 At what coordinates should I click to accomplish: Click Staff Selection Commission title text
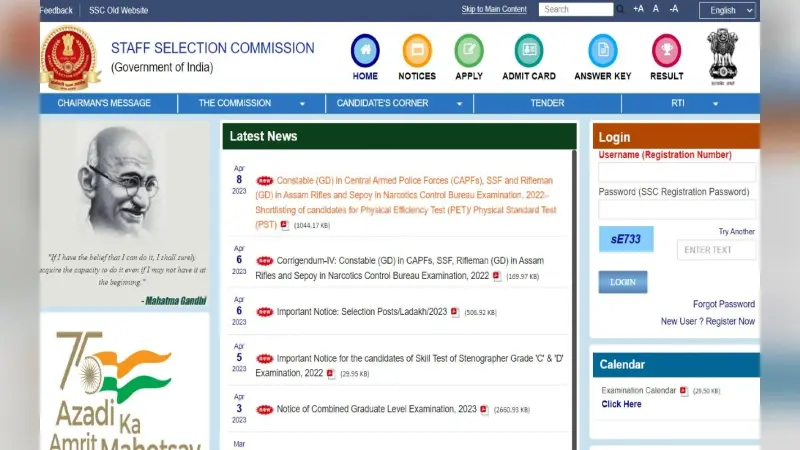coord(212,48)
